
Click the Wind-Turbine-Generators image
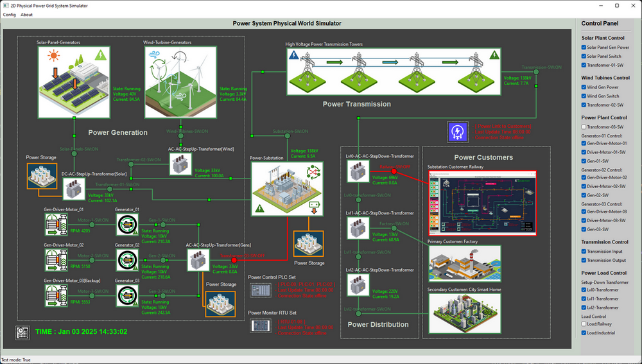tap(180, 82)
